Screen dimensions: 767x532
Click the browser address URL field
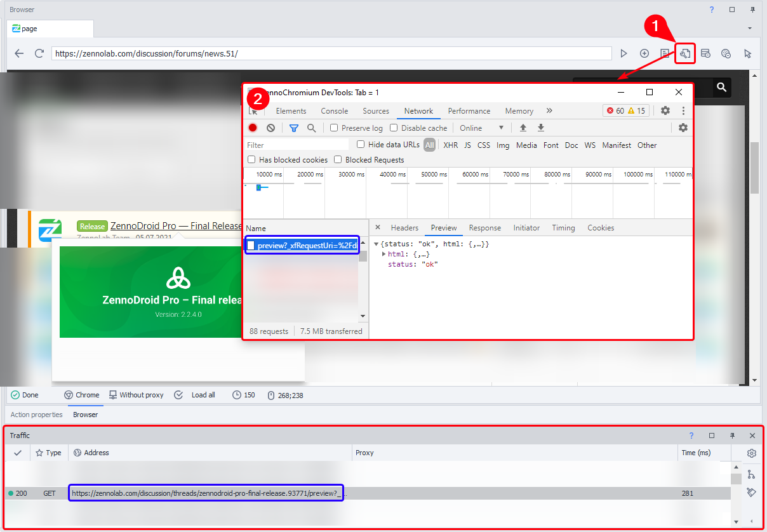331,54
